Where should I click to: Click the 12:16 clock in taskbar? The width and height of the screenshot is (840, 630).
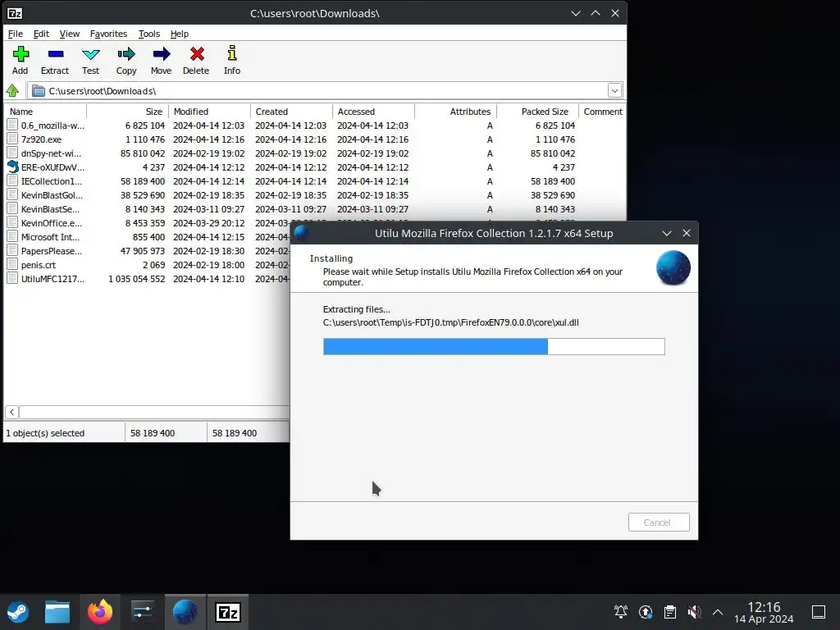click(764, 607)
